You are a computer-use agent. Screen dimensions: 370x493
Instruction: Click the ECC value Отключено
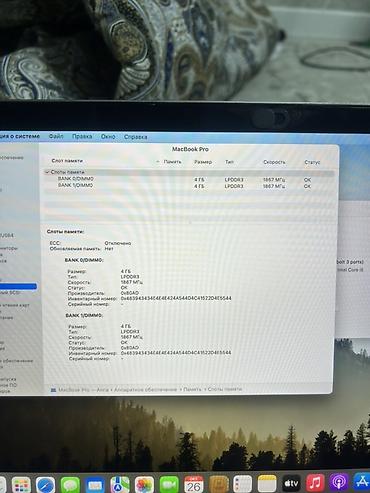point(118,243)
